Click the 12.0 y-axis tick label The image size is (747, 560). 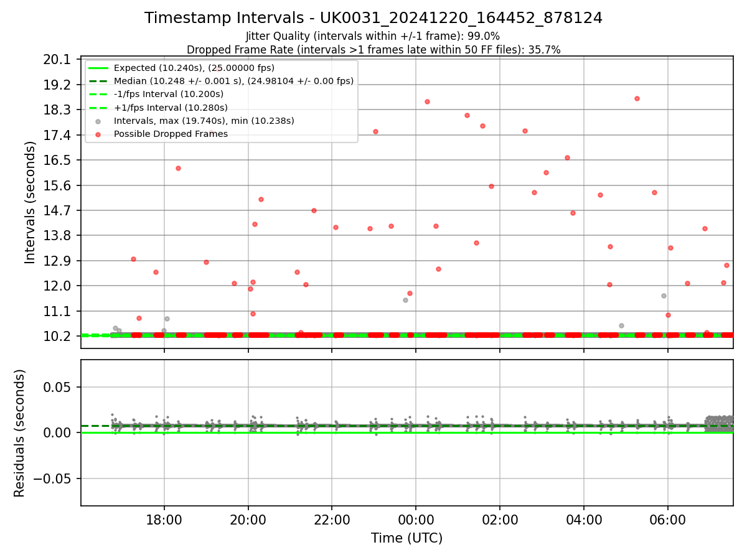pos(57,286)
